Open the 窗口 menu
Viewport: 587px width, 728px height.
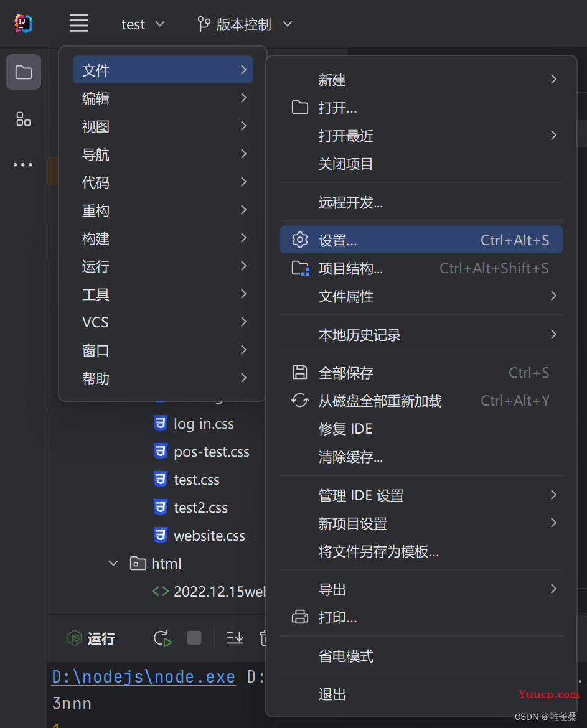tap(163, 350)
